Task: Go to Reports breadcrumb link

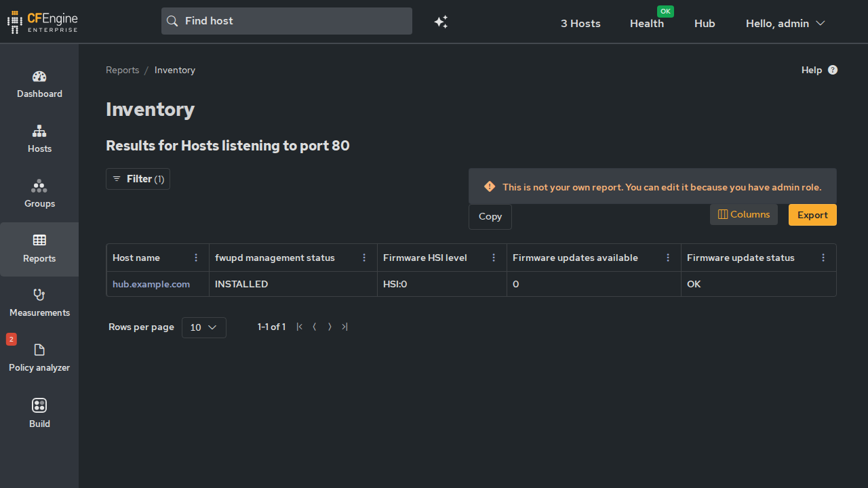Action: pyautogui.click(x=123, y=70)
